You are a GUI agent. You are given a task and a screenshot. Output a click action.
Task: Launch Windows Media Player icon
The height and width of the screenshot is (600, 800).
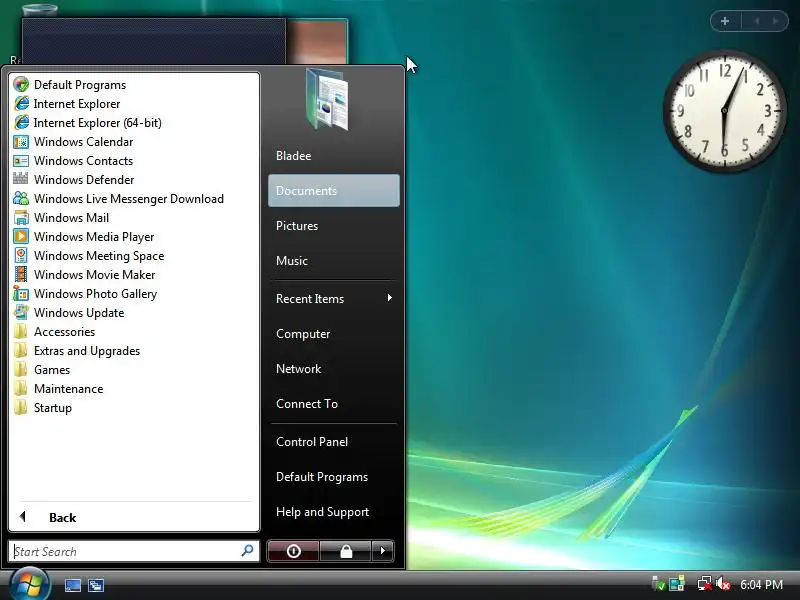[x=21, y=237]
